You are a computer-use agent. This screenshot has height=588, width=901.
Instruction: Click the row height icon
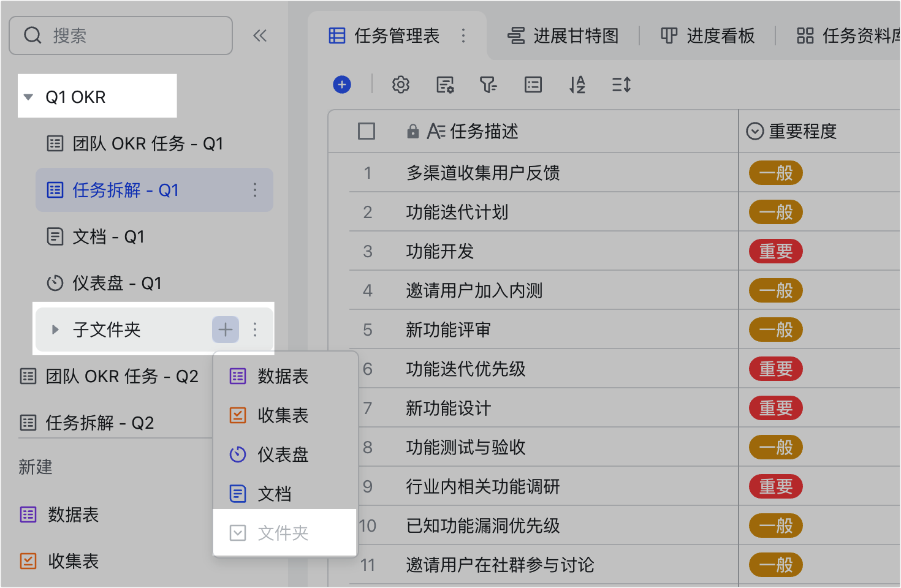coord(622,85)
